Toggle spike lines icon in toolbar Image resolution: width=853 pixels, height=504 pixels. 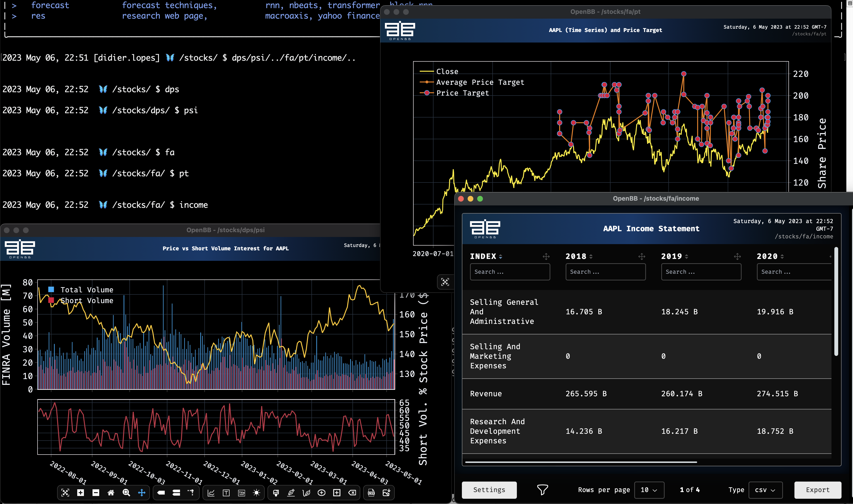[x=191, y=493]
